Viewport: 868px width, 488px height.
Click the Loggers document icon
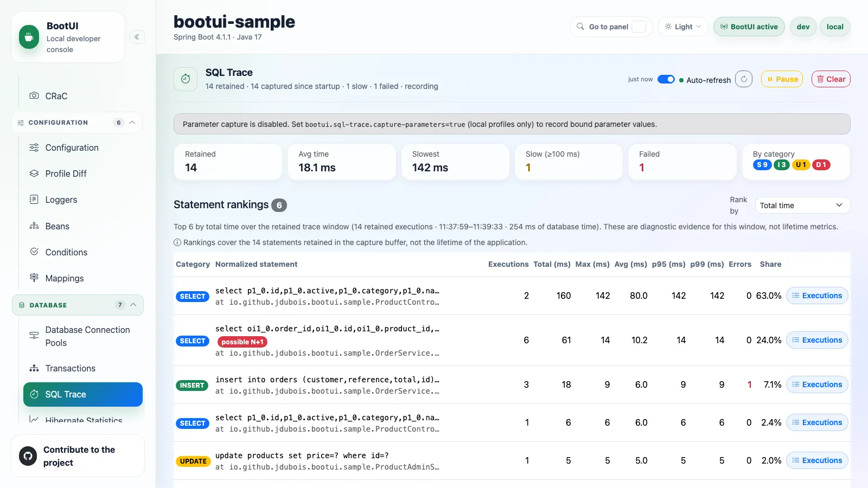click(34, 200)
